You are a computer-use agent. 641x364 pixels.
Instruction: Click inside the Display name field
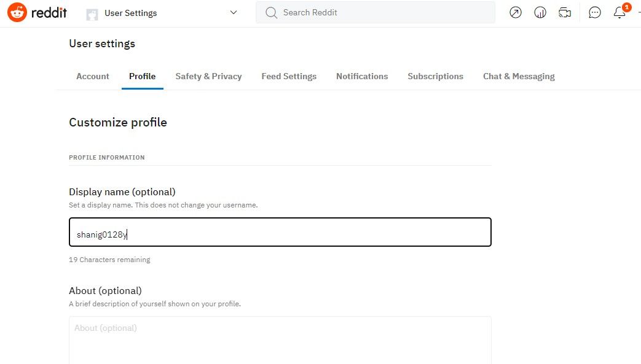[x=280, y=232]
